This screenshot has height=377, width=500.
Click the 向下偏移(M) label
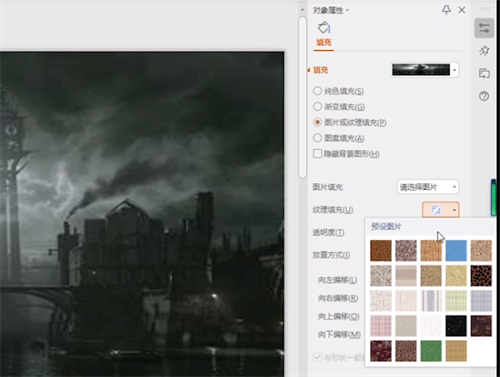(339, 334)
